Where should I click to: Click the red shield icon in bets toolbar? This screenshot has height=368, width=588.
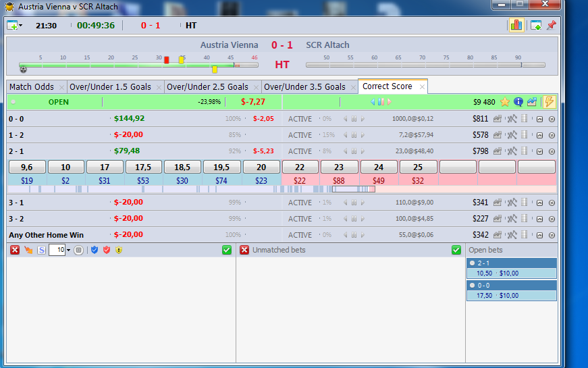click(106, 250)
